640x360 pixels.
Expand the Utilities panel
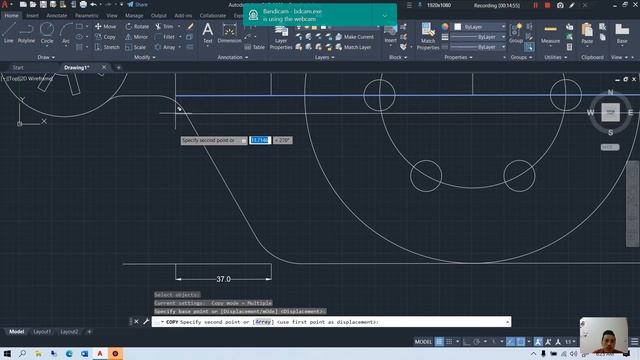(x=556, y=58)
